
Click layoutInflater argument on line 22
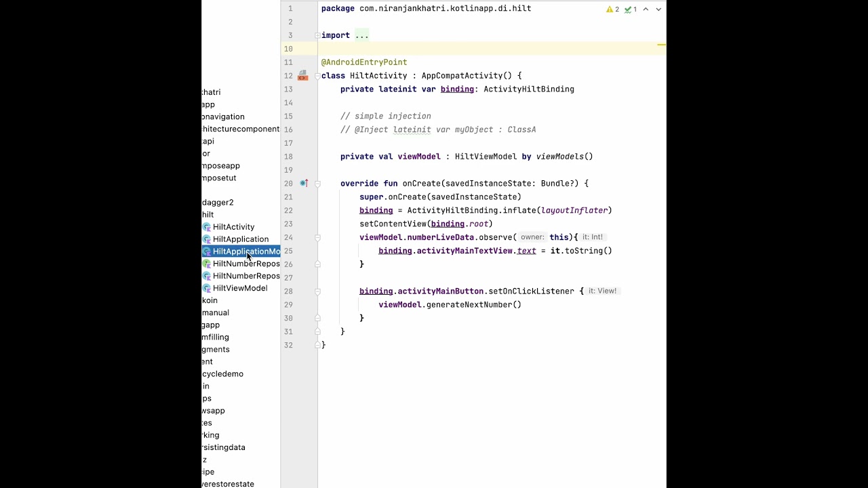pos(574,211)
